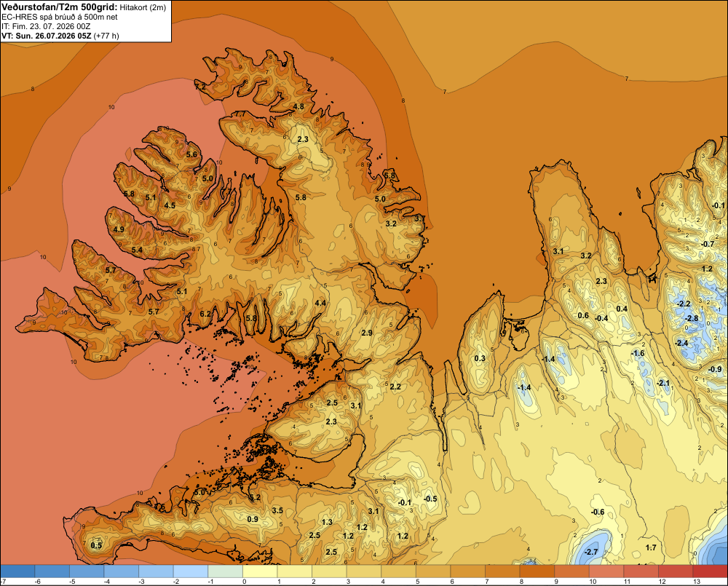The width and height of the screenshot is (728, 586).
Task: Click the 4.9 temperature value
Action: (119, 229)
